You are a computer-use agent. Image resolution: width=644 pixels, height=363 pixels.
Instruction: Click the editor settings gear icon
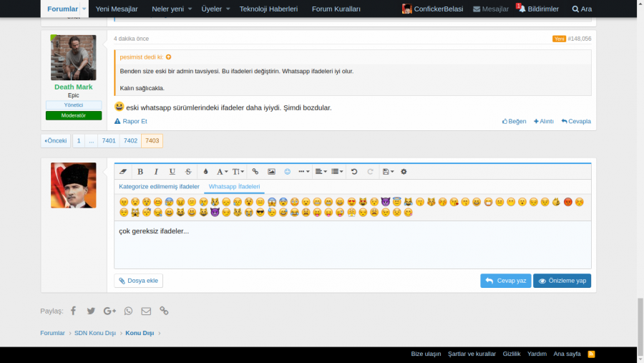[x=404, y=171]
